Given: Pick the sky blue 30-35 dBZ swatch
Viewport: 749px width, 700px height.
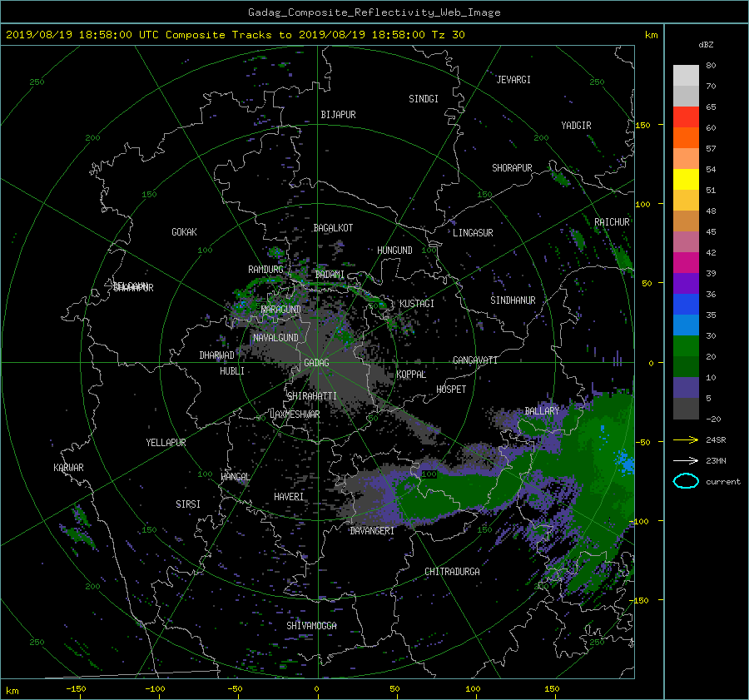Looking at the screenshot, I should point(686,325).
